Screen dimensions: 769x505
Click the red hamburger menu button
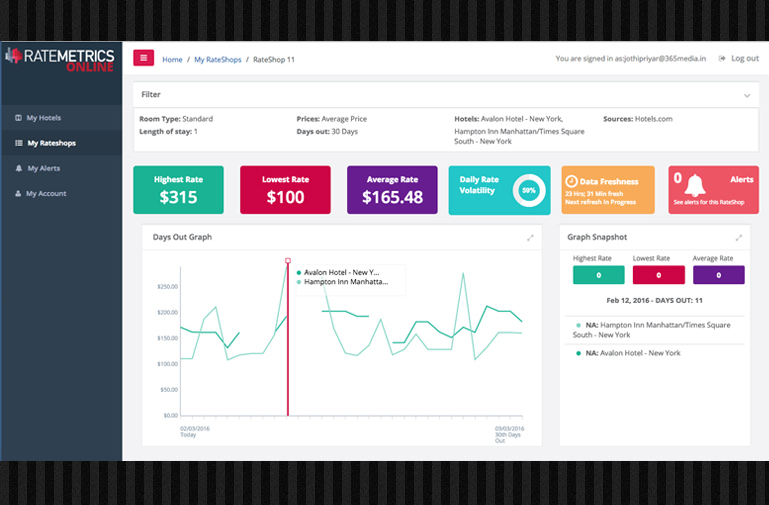tap(143, 58)
